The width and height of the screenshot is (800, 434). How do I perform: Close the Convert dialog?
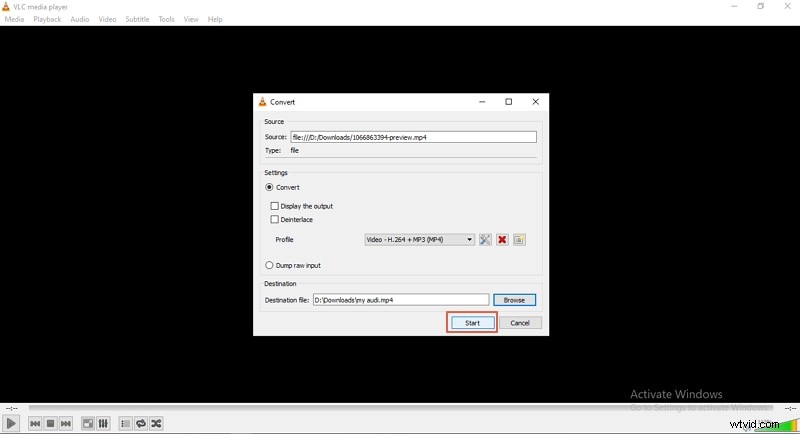[535, 101]
